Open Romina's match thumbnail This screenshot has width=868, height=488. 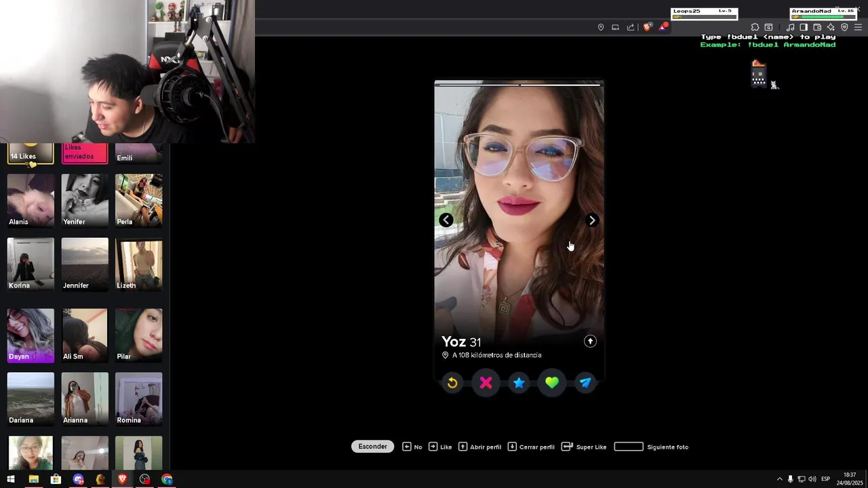pos(139,399)
